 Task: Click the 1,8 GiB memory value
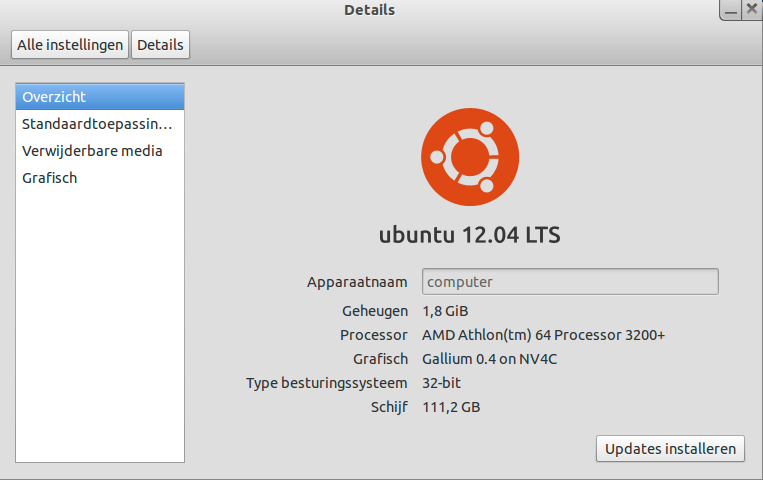click(x=444, y=311)
